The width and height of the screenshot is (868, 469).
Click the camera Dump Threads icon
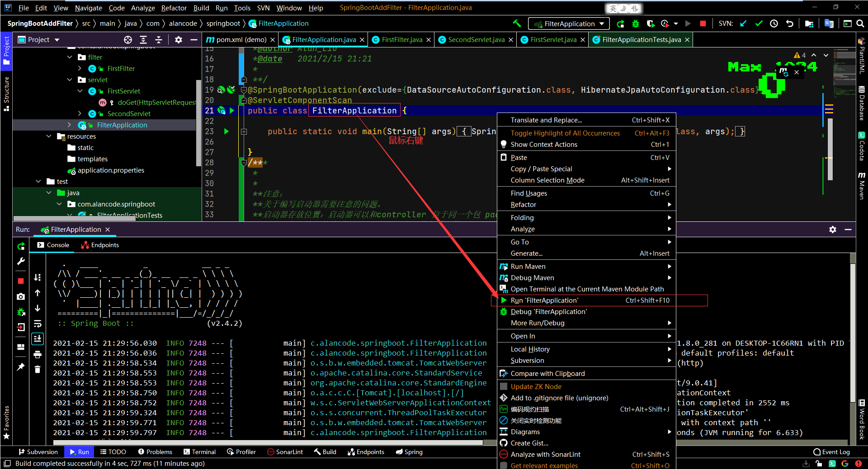[21, 296]
